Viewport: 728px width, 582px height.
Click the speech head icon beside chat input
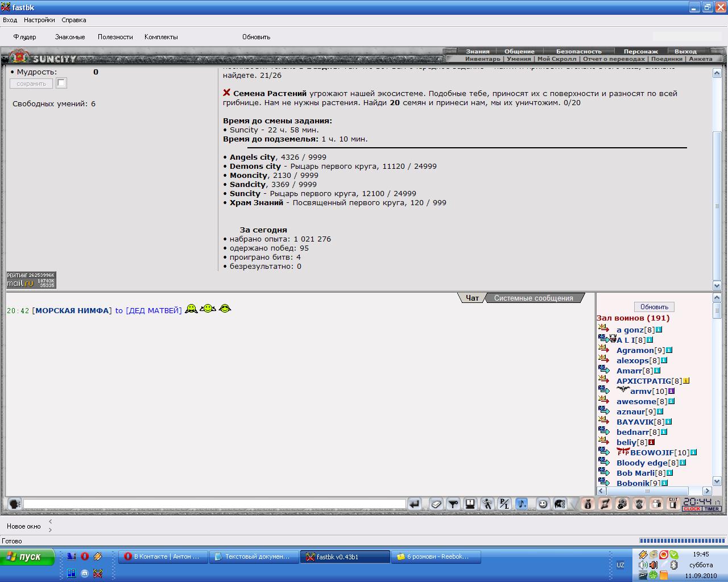click(15, 504)
